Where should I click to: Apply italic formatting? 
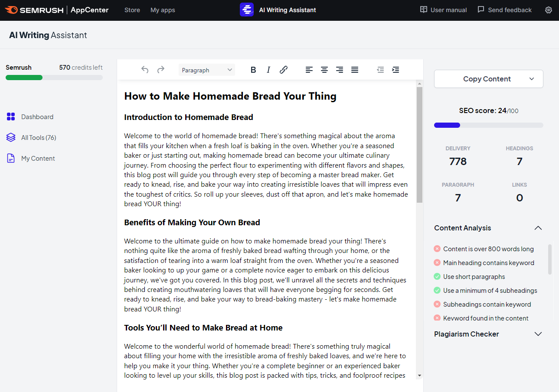268,70
